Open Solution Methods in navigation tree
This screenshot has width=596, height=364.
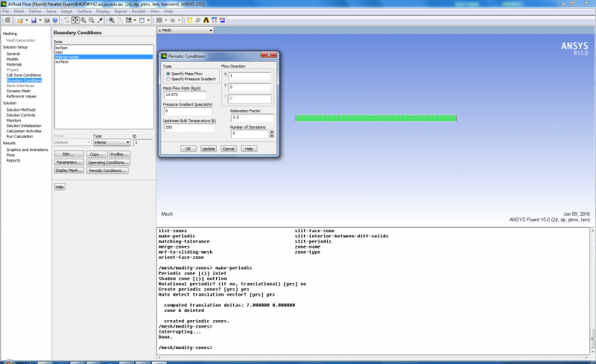pos(21,110)
